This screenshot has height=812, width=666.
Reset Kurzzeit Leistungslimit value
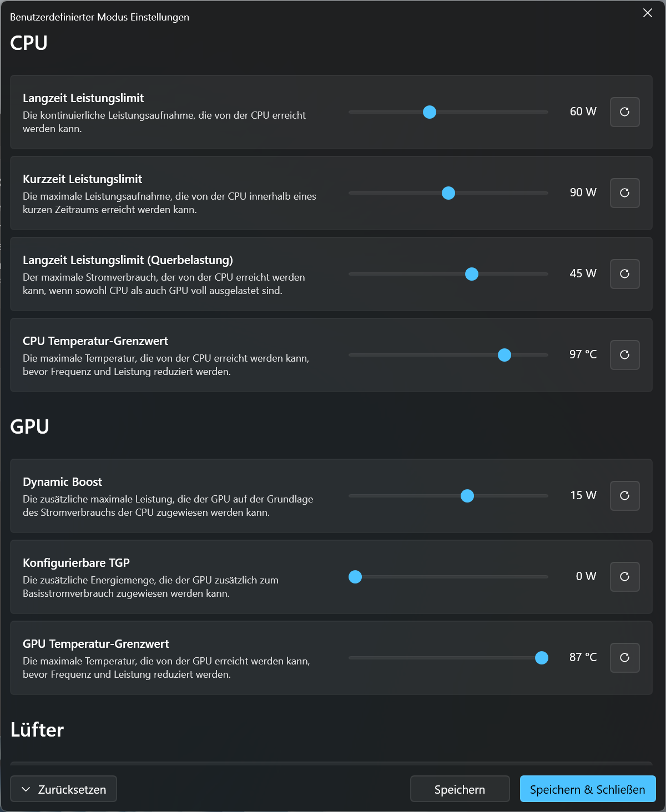pos(624,193)
